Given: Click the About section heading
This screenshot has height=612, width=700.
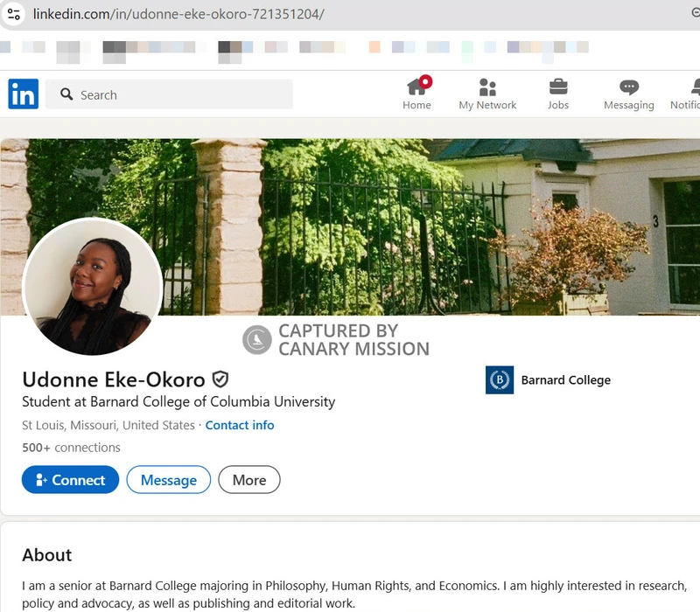Looking at the screenshot, I should click(47, 555).
